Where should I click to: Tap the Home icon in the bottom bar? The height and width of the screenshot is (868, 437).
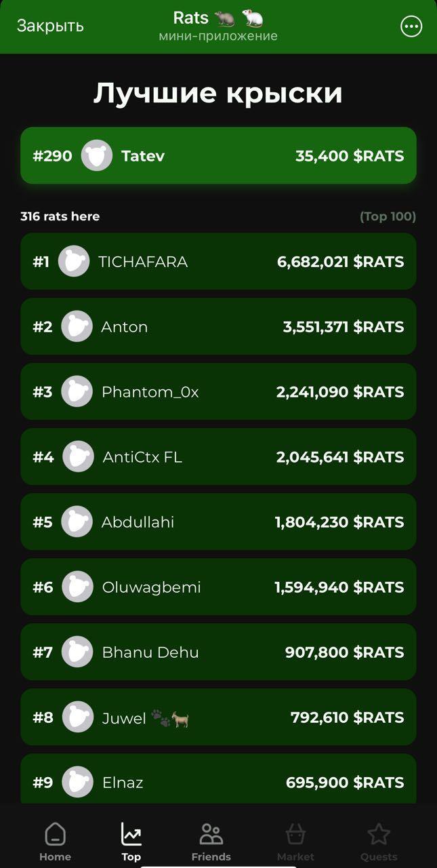pos(55,835)
